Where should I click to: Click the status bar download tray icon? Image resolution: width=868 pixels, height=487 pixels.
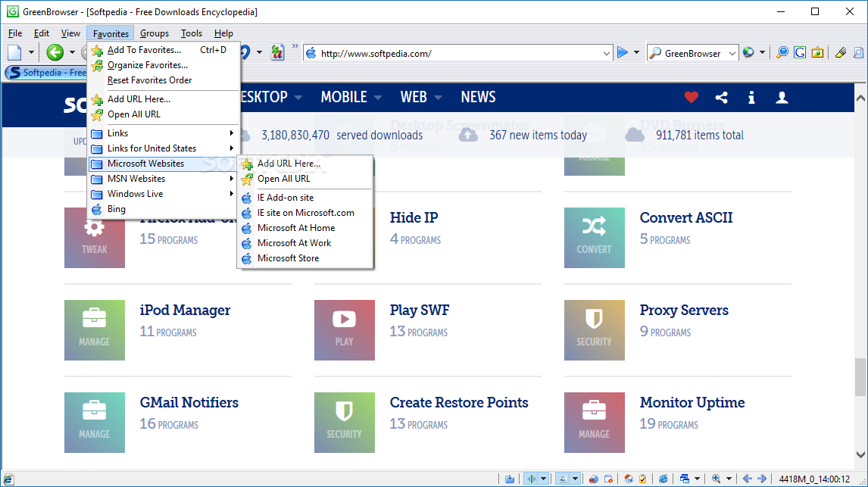tap(509, 479)
